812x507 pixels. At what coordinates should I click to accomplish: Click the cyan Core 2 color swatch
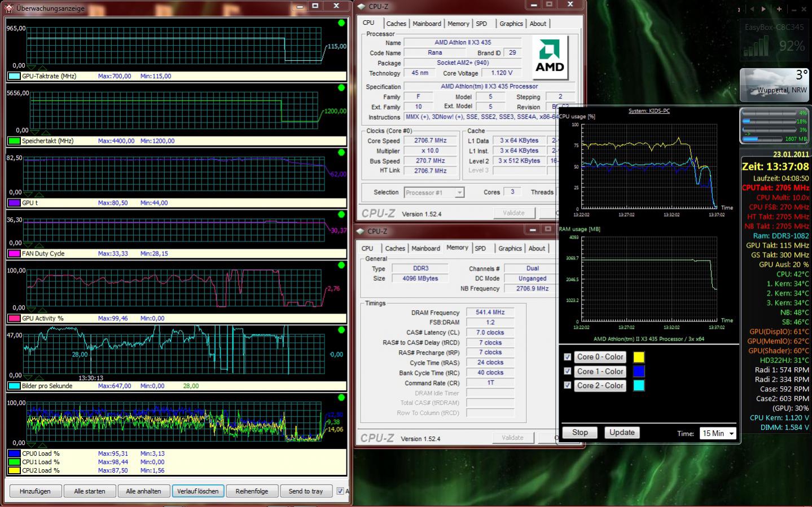coord(639,385)
